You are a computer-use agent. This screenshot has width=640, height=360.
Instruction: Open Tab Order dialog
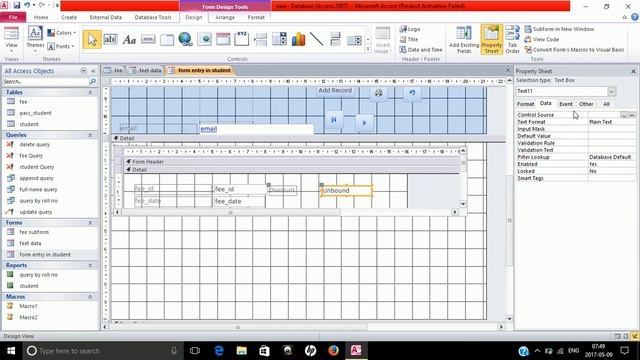512,40
